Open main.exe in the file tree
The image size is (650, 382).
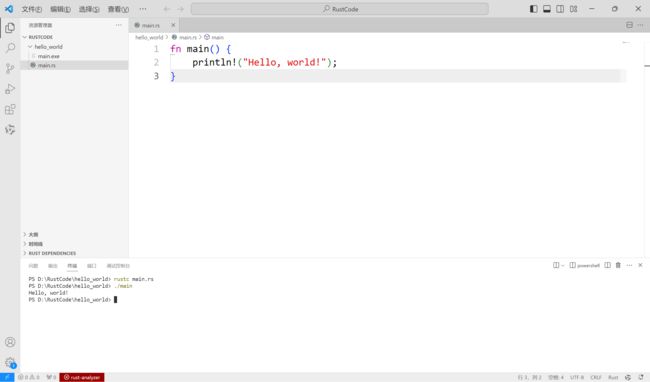tap(75, 56)
